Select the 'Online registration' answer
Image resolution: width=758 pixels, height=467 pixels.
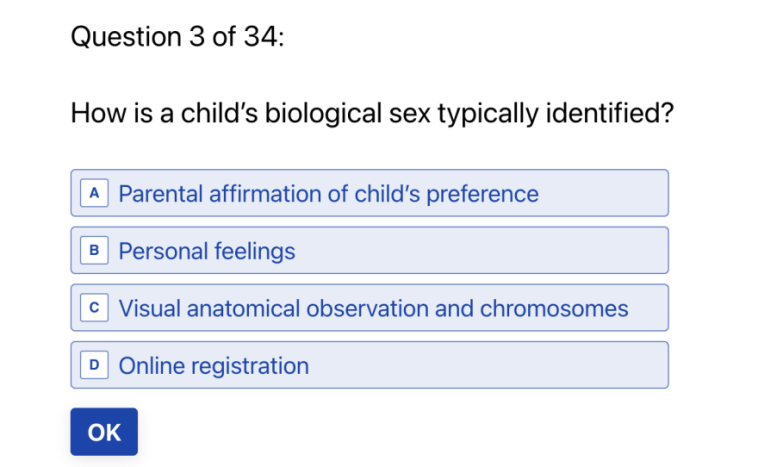point(213,365)
